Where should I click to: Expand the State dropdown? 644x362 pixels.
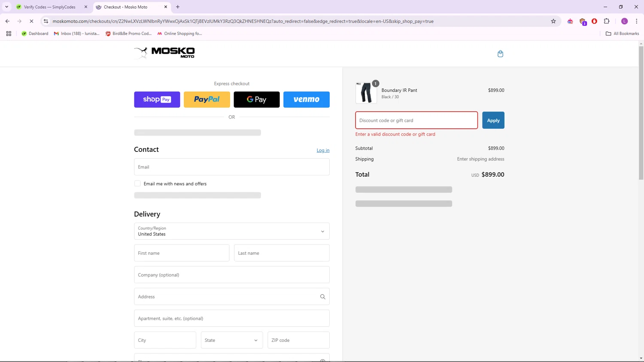click(232, 340)
